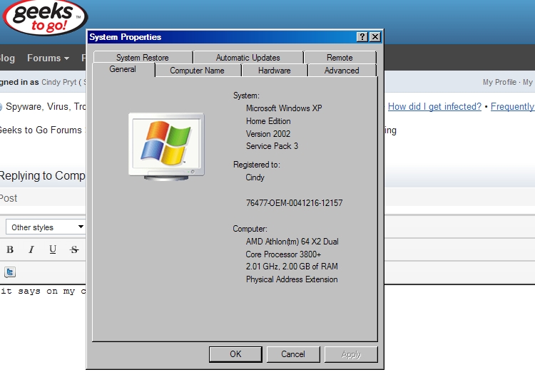Click the Geeks to Go logo

click(45, 17)
